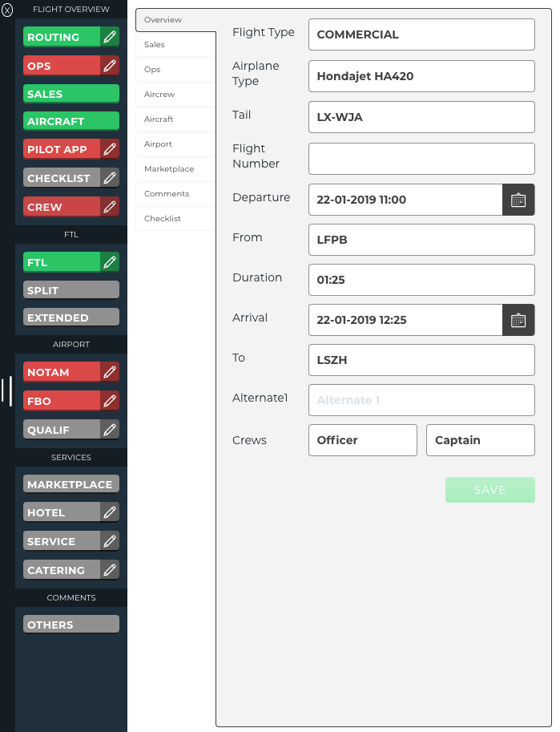Click the CHECKLIST pencil icon
Image resolution: width=560 pixels, height=732 pixels.
click(x=110, y=178)
